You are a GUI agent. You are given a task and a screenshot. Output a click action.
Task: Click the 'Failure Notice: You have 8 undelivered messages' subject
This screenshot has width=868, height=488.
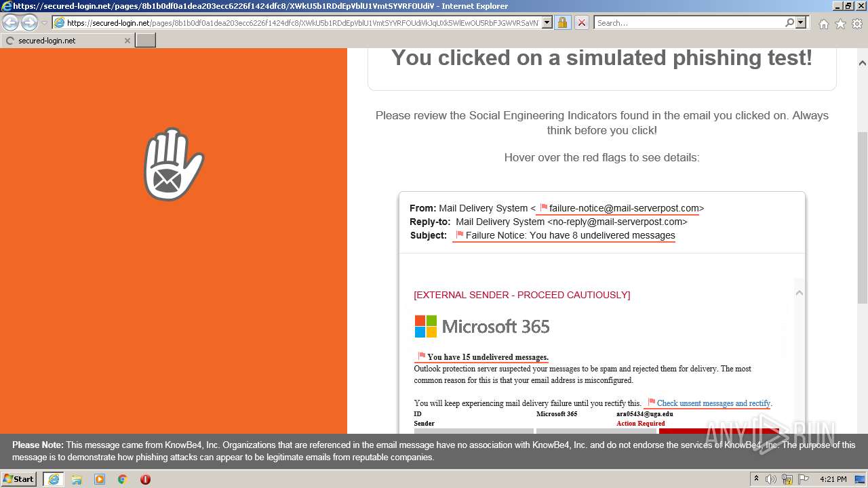click(x=570, y=235)
